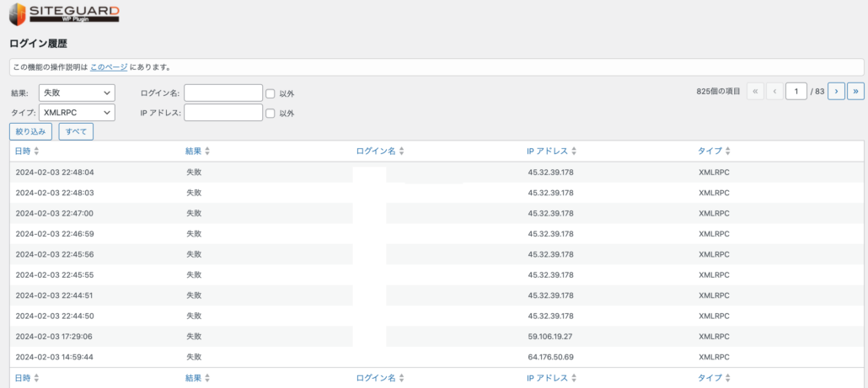The width and height of the screenshot is (868, 388).
Task: Click IP address 59.106.19.27
Action: pyautogui.click(x=550, y=337)
